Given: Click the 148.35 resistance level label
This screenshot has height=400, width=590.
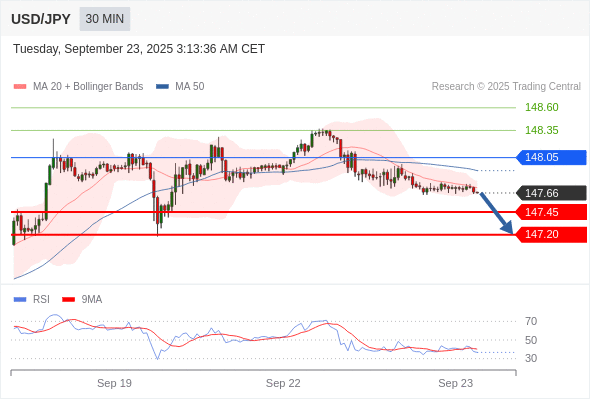Looking at the screenshot, I should click(x=542, y=131).
